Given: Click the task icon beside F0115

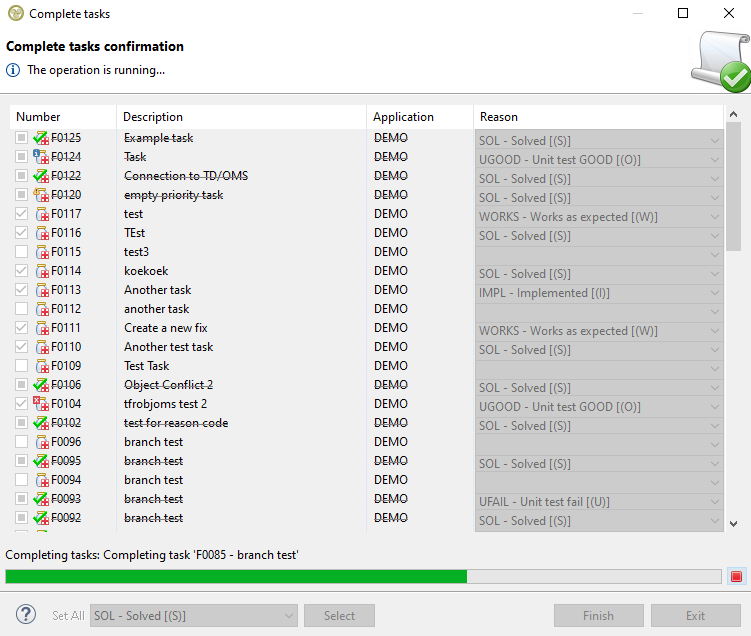Looking at the screenshot, I should click(42, 252).
